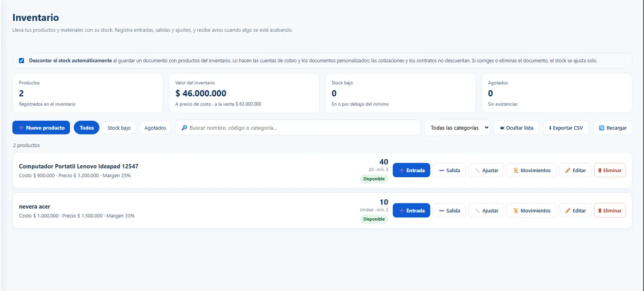
Task: Click "Costo $ 900.000" details line
Action: [x=75, y=175]
